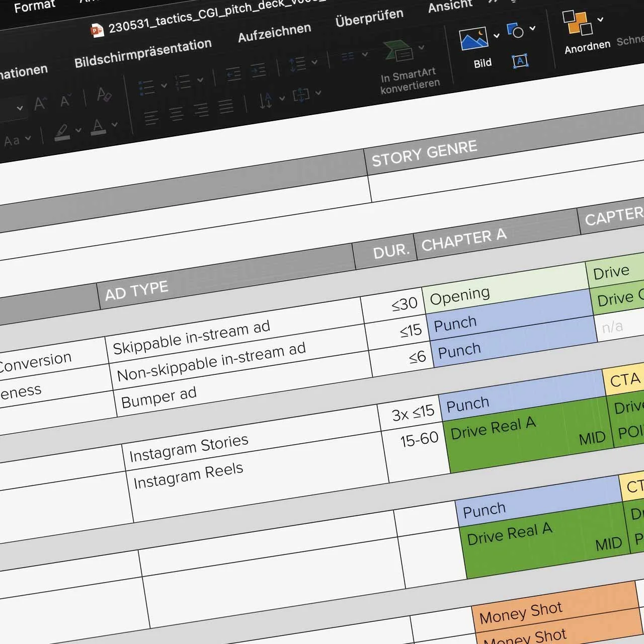Click the Bild picture icon
Image resolution: width=644 pixels, height=644 pixels.
473,39
